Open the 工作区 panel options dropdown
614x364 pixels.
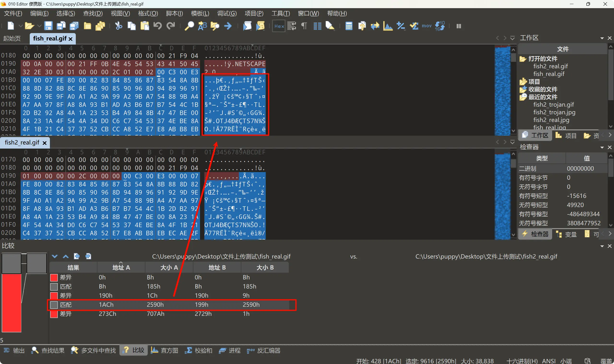tap(602, 38)
